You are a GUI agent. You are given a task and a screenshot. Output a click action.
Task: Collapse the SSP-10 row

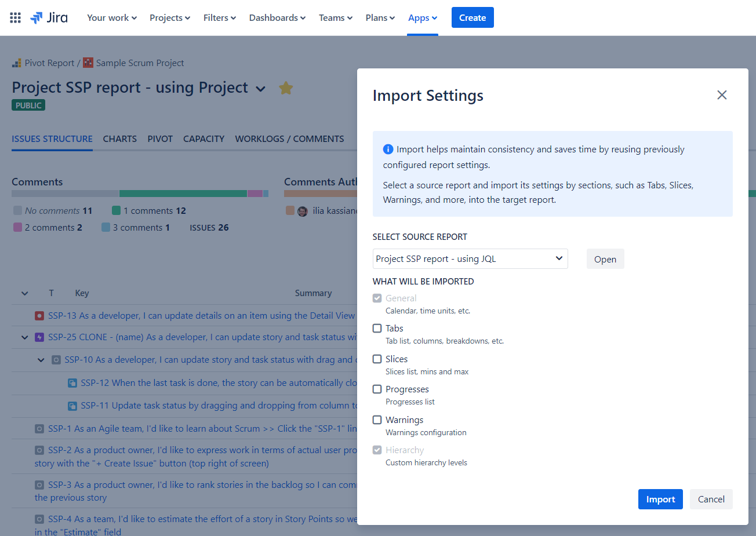click(x=41, y=360)
